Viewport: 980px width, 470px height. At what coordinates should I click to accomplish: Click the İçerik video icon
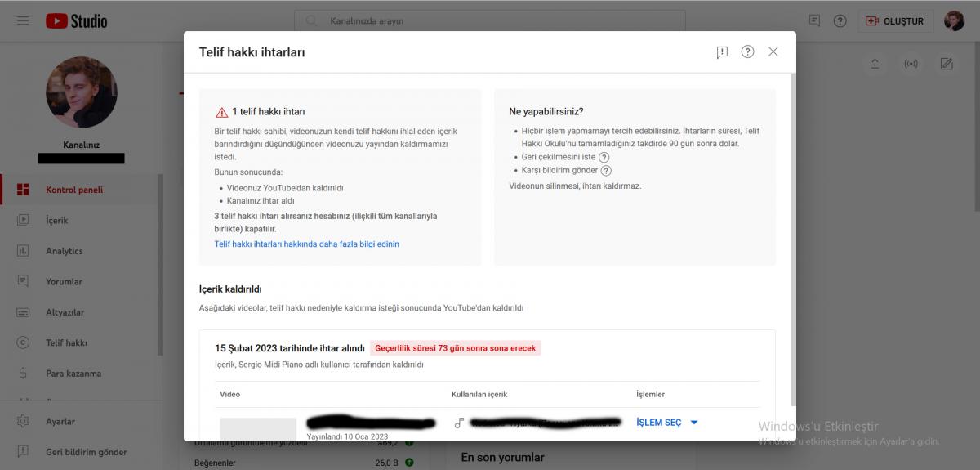point(23,220)
